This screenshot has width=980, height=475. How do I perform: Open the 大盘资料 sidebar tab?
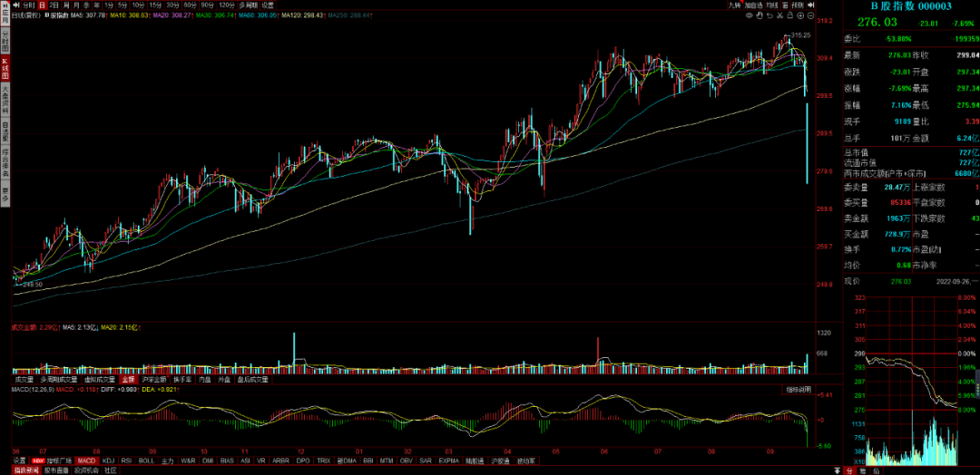tap(5, 98)
